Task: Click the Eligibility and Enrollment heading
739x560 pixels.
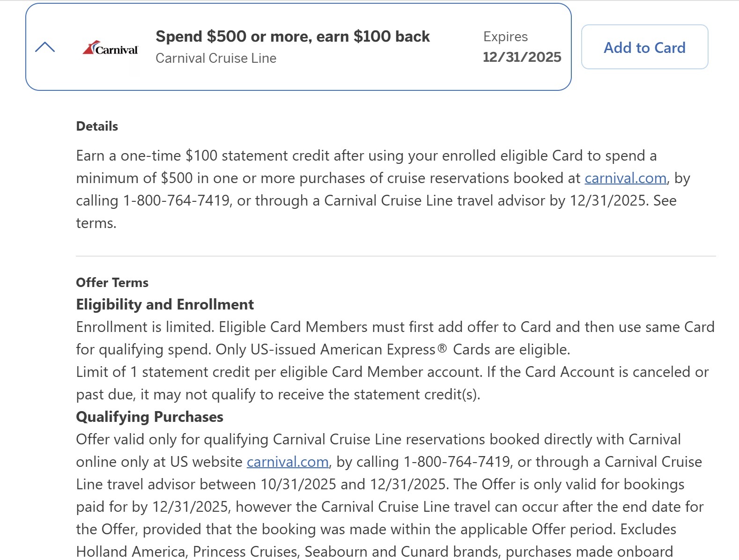Action: (165, 305)
